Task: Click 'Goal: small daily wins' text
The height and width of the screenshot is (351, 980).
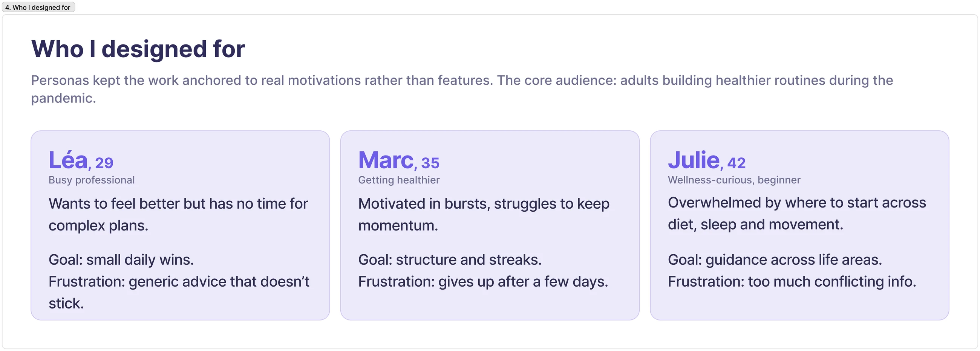Action: pyautogui.click(x=121, y=260)
